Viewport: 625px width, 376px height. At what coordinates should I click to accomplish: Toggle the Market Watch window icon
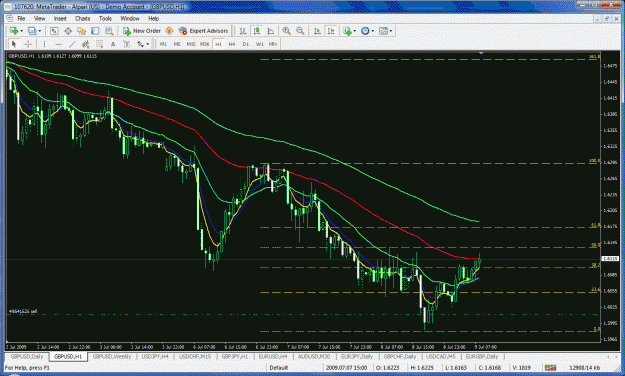[54, 31]
